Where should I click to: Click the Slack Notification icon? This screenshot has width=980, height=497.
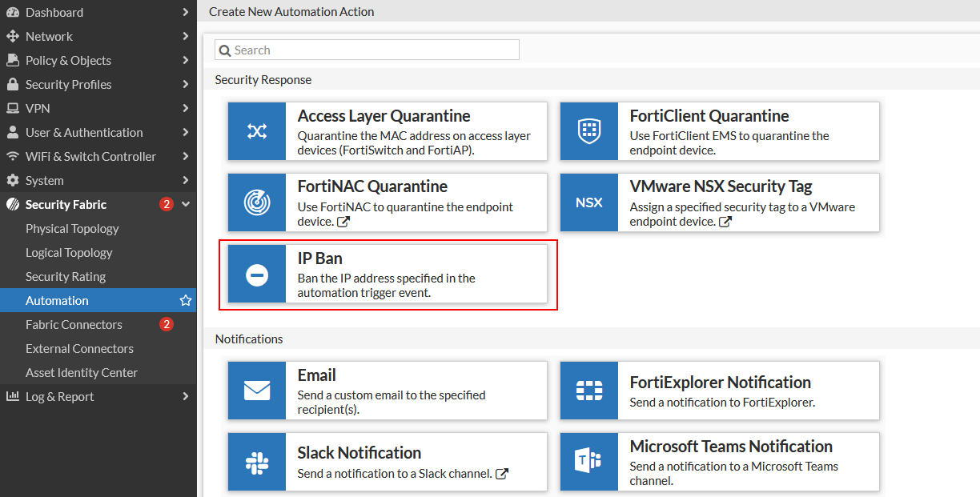pos(256,462)
